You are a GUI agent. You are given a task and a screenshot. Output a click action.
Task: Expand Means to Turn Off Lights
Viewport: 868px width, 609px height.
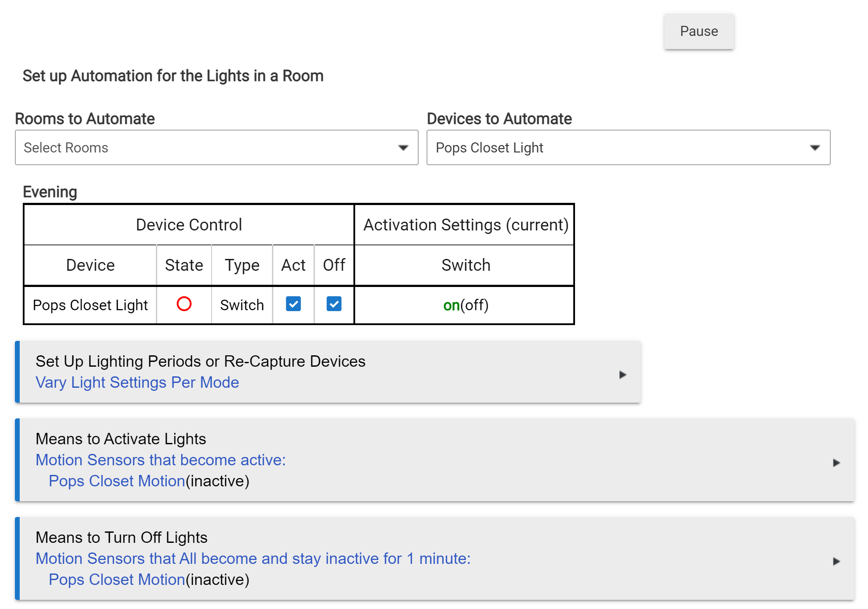tap(121, 538)
